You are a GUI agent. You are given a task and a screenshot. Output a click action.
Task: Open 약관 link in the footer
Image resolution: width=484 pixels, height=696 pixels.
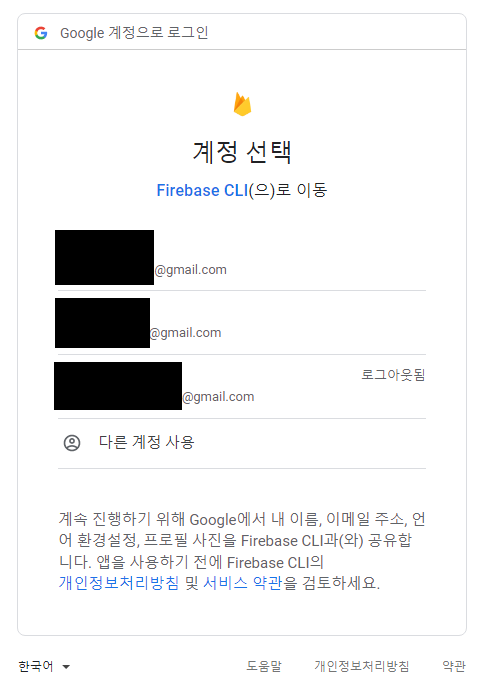click(x=454, y=666)
